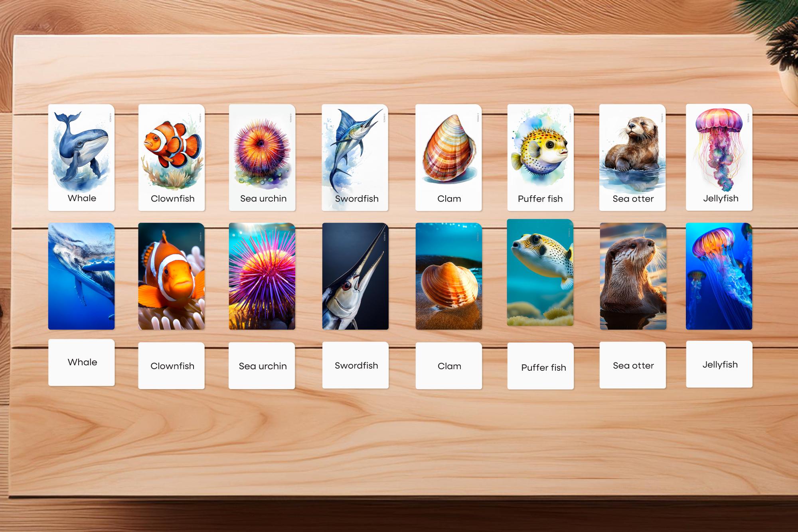Click the Whale word label card

81,362
